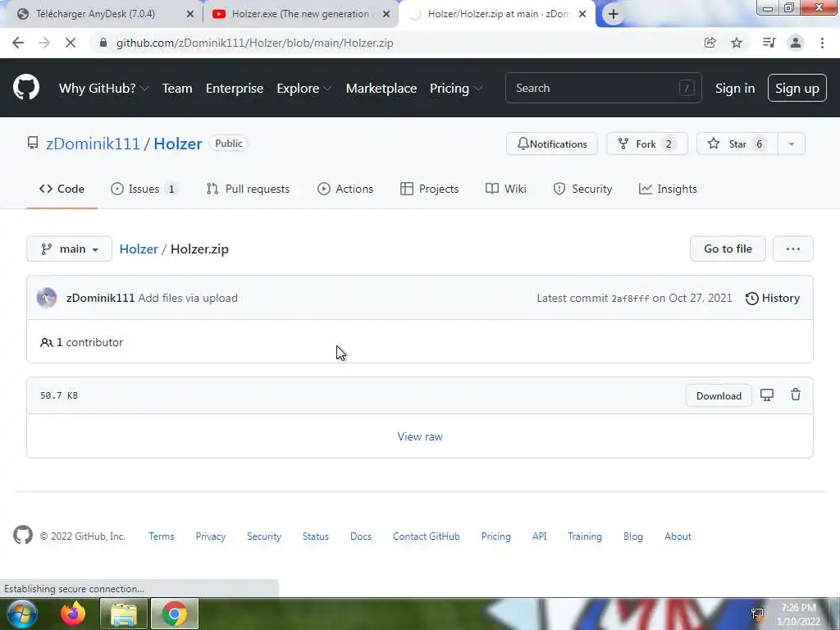This screenshot has width=840, height=630.
Task: Click the Go to file button
Action: (x=728, y=249)
